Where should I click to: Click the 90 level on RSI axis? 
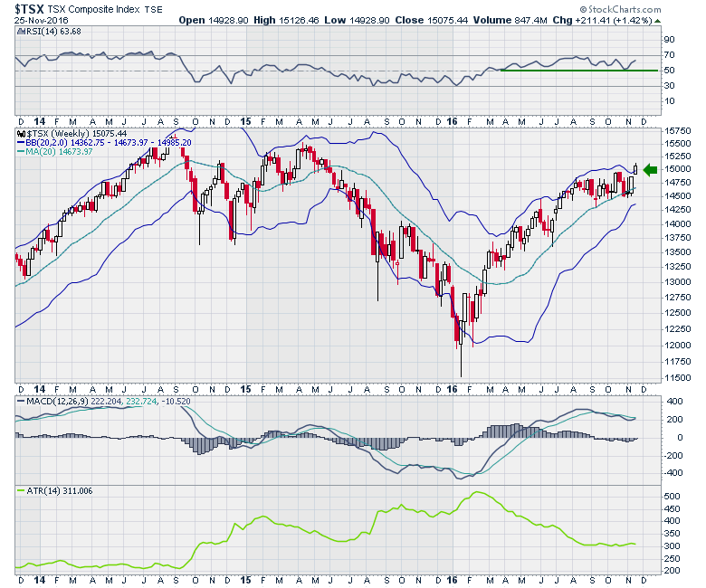(670, 40)
